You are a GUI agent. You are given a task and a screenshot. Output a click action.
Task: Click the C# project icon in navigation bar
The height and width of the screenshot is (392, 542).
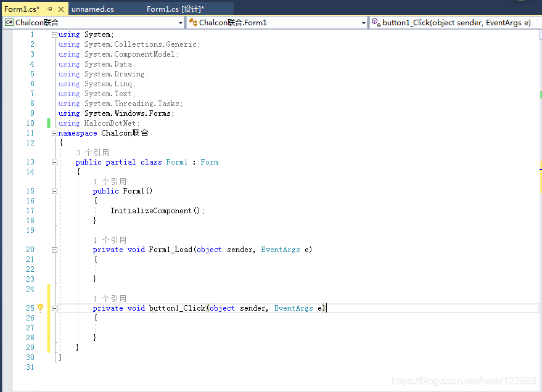(9, 22)
